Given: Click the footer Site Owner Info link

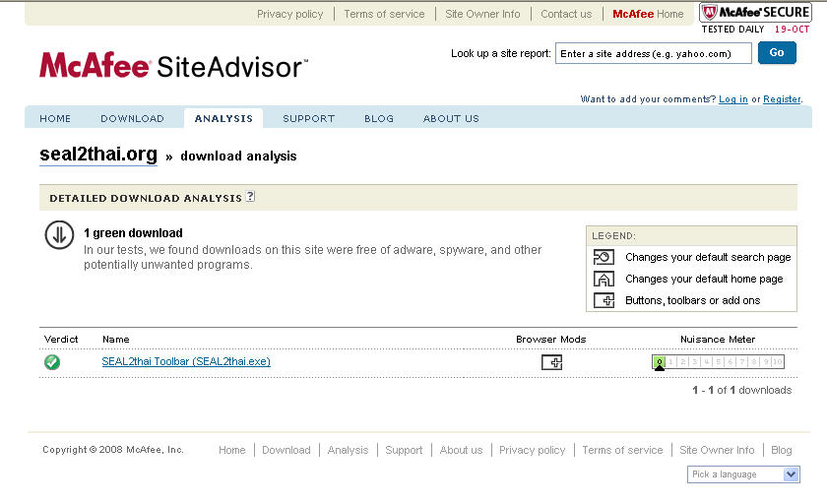Looking at the screenshot, I should [x=717, y=450].
